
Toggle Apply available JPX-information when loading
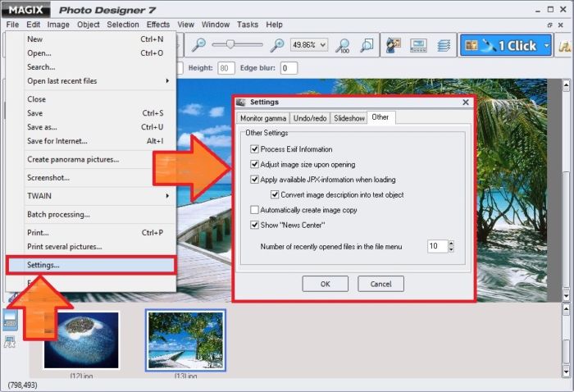point(254,180)
